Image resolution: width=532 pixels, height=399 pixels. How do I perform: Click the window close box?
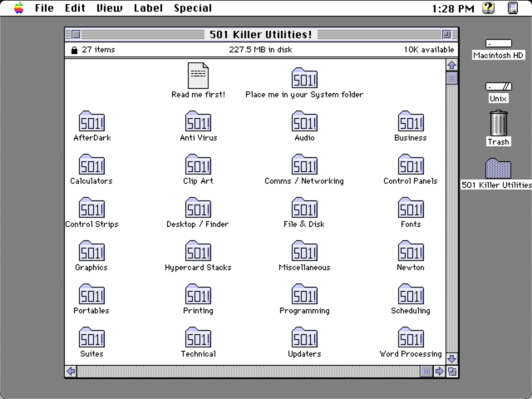[76, 34]
